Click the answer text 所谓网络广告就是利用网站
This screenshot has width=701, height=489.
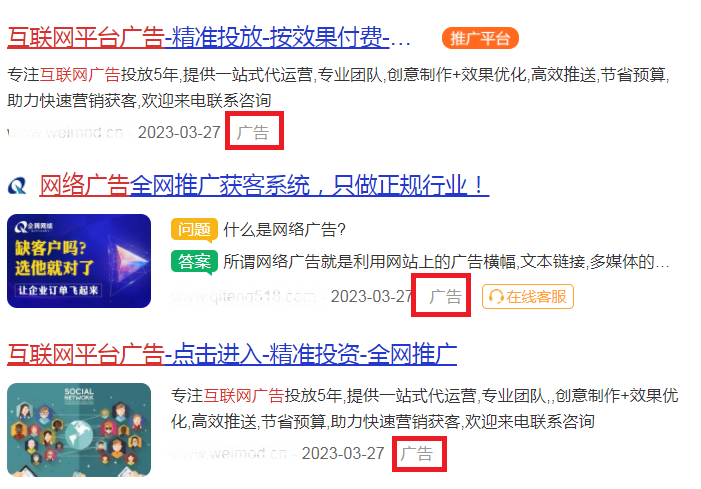coord(446,261)
